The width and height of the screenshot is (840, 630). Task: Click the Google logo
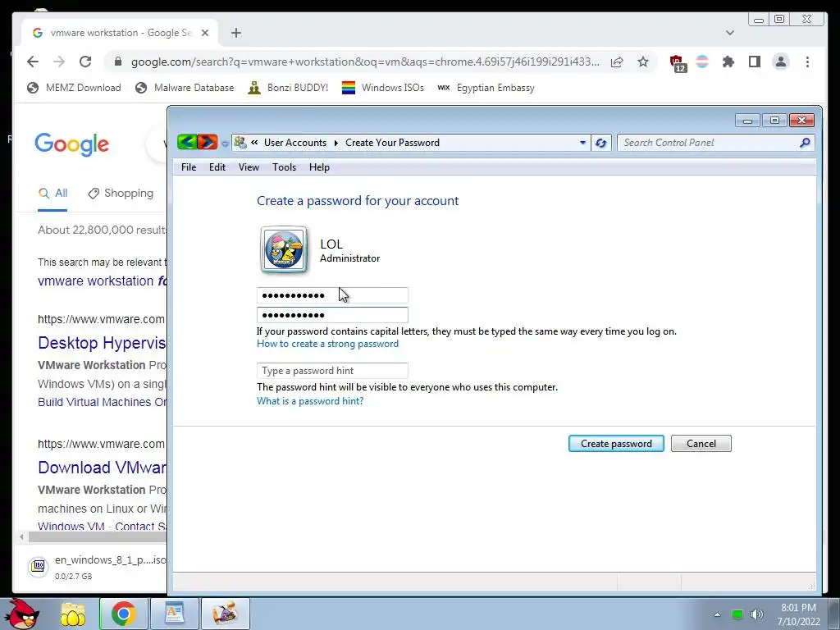[72, 144]
